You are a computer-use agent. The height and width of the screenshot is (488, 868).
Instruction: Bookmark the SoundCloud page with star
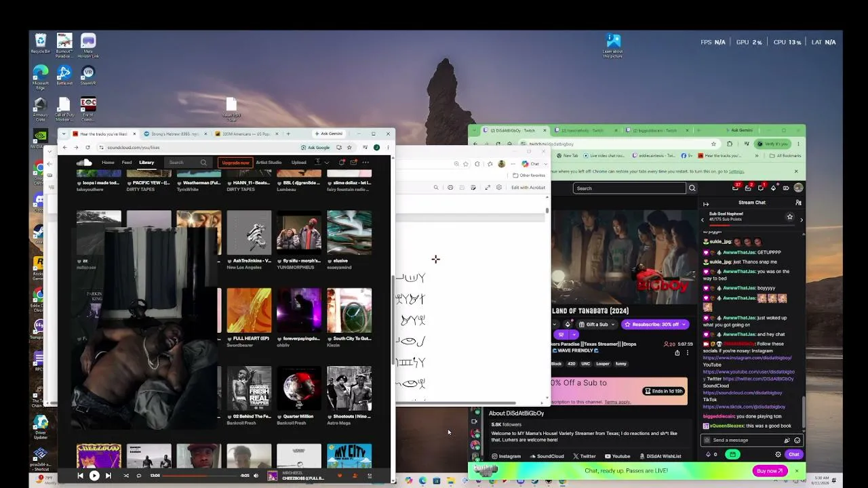point(349,147)
